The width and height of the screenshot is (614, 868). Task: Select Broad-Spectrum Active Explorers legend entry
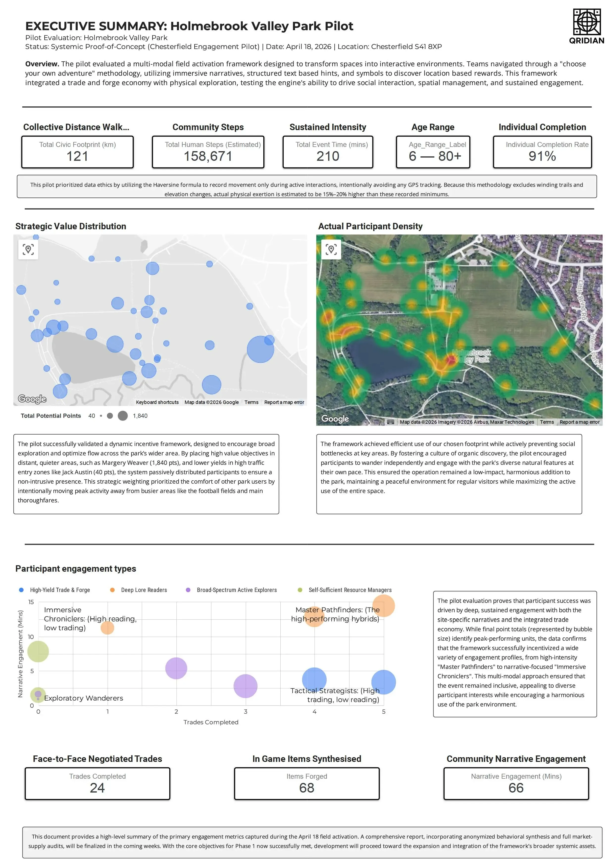point(232,590)
